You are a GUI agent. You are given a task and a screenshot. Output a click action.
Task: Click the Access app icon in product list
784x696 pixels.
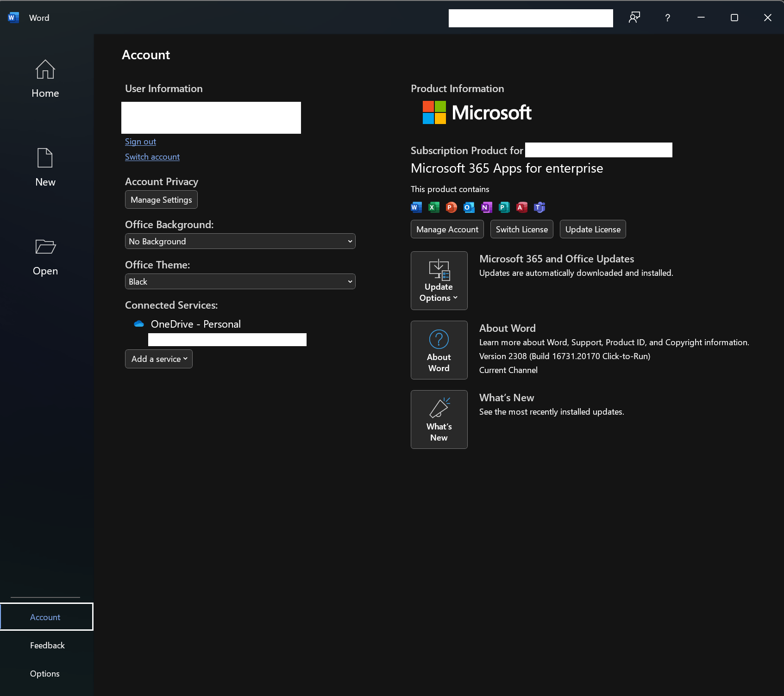(522, 207)
